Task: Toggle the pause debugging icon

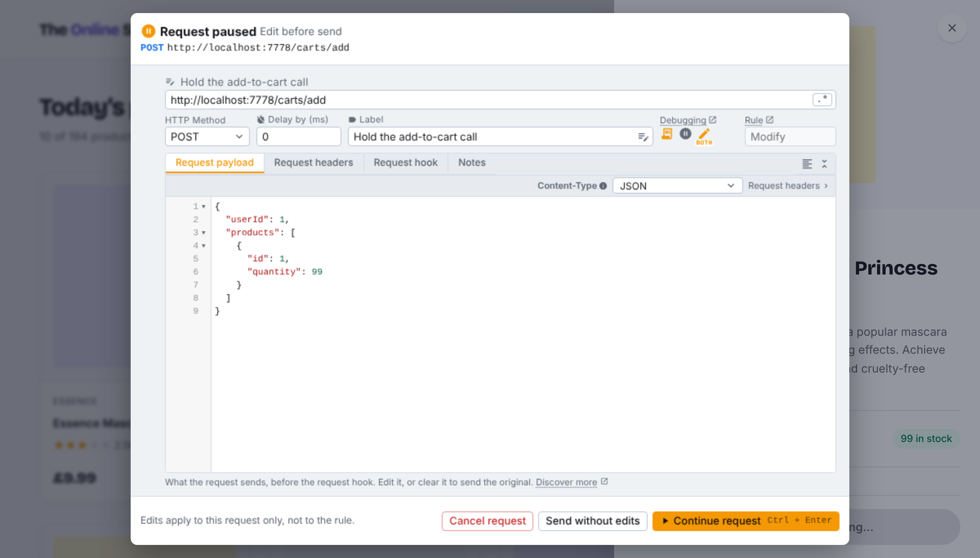Action: tap(686, 134)
